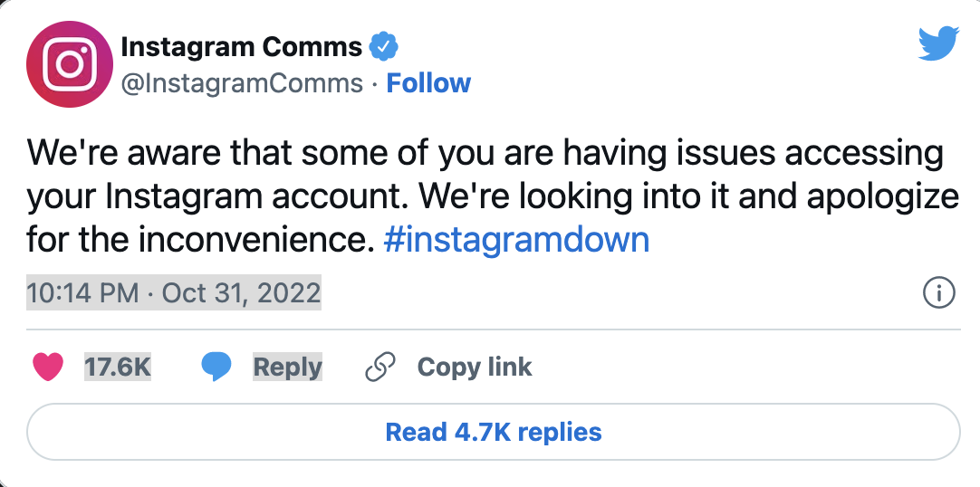
Task: Follow the Instagram Comms account
Action: 428,83
